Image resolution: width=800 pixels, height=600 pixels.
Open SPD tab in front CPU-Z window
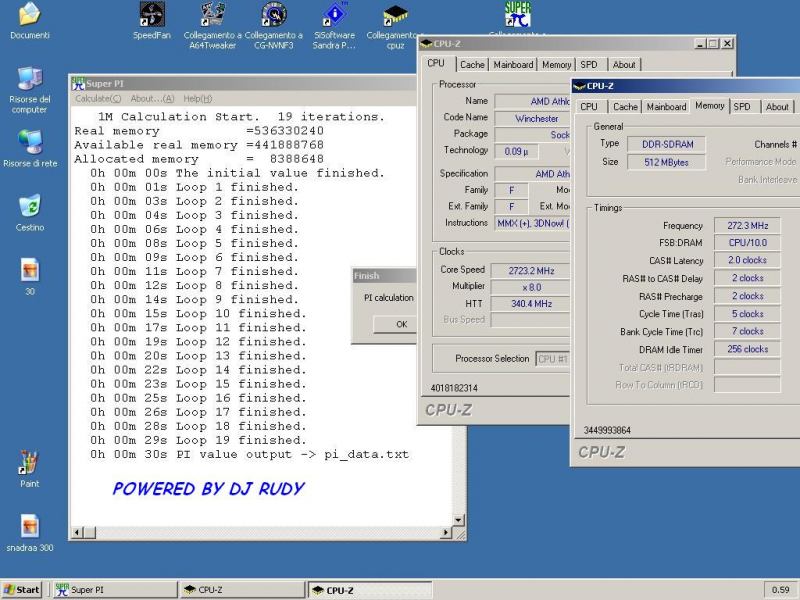742,107
